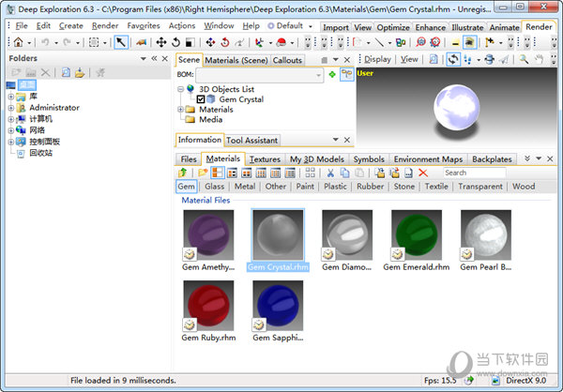This screenshot has height=392, width=563.
Task: Select the arrow pointer tool
Action: pos(121,42)
